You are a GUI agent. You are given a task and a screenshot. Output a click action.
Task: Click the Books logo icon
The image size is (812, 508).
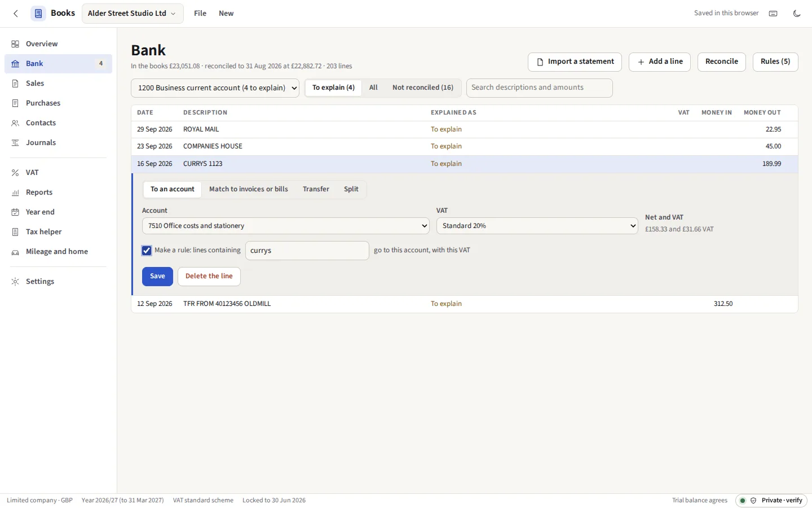point(38,14)
